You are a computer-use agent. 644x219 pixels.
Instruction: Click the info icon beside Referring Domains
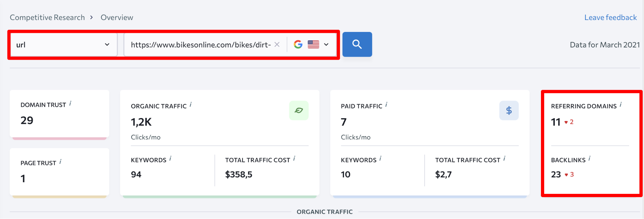620,105
